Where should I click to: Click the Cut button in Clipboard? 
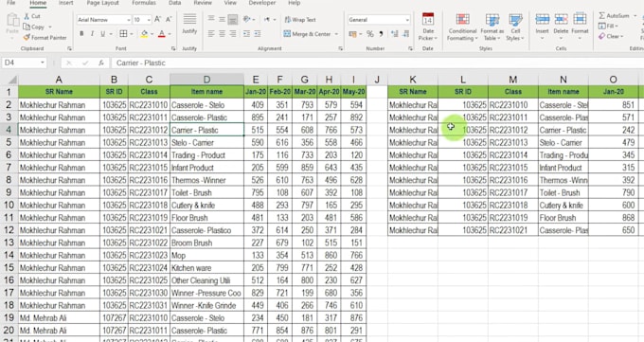(32, 16)
